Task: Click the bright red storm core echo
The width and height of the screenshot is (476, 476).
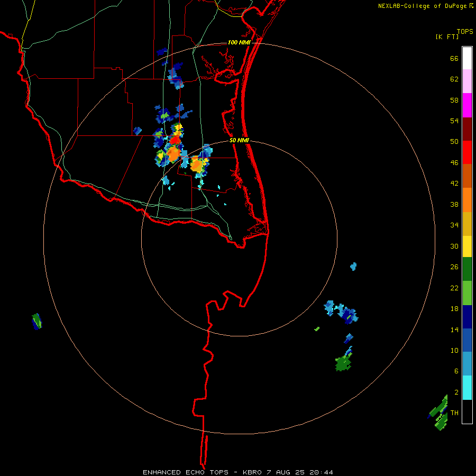Action: coord(175,140)
